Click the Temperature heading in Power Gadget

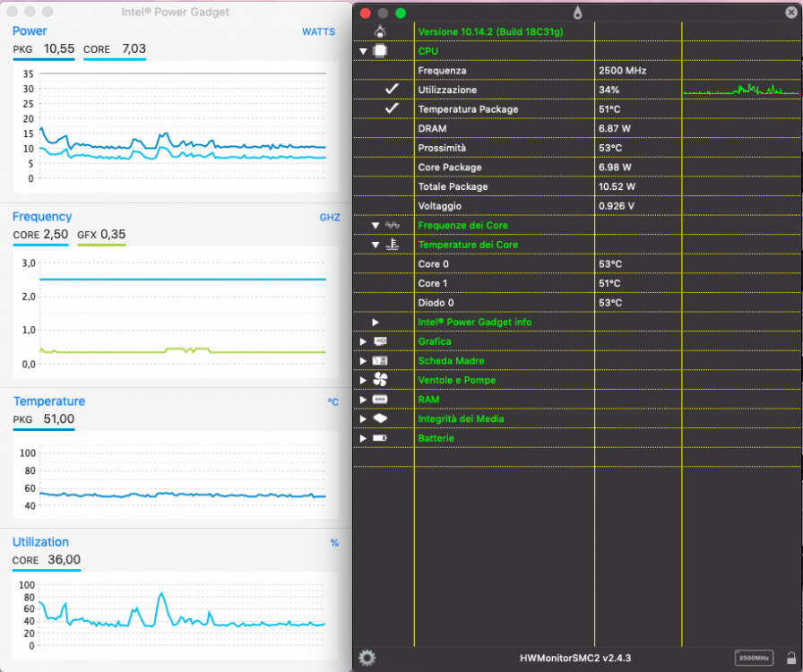(49, 401)
